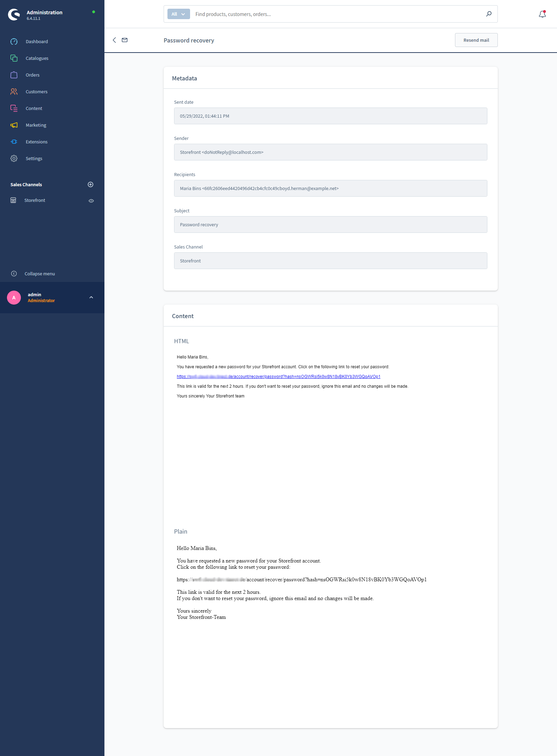Click the HTML section label
Image resolution: width=557 pixels, height=756 pixels.
181,341
